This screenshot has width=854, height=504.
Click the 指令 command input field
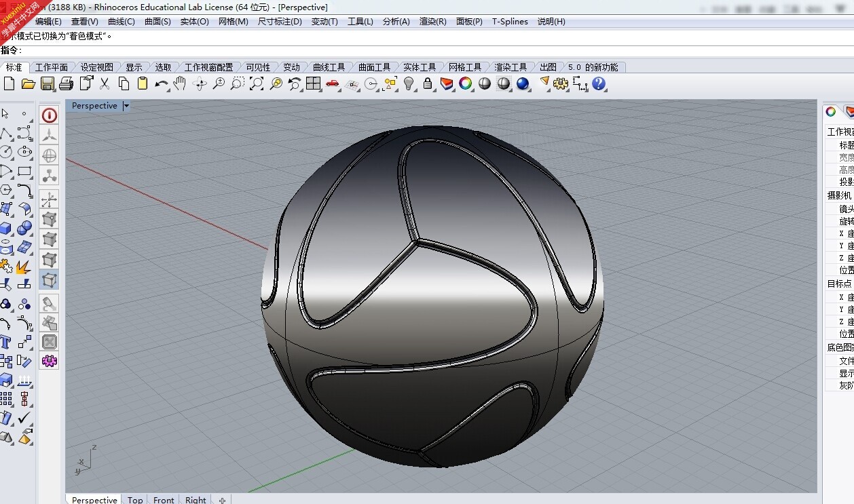pyautogui.click(x=427, y=51)
